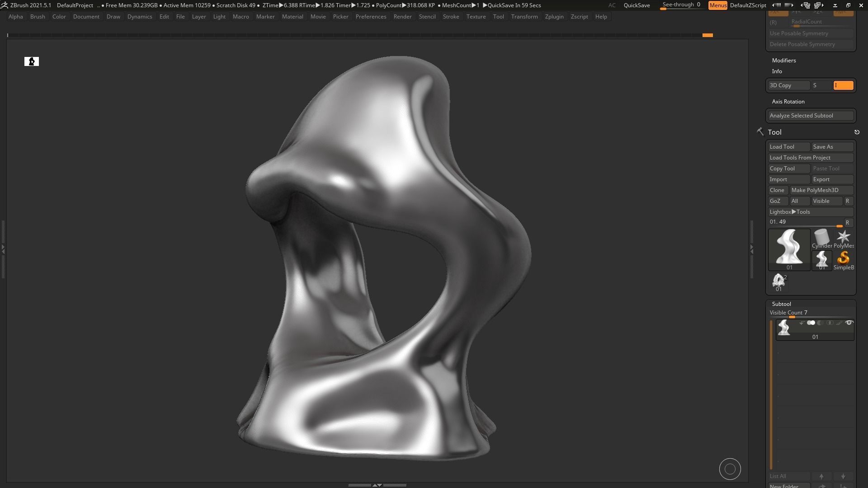Toggle intersection boolean mode on subtool 01

pyautogui.click(x=830, y=323)
